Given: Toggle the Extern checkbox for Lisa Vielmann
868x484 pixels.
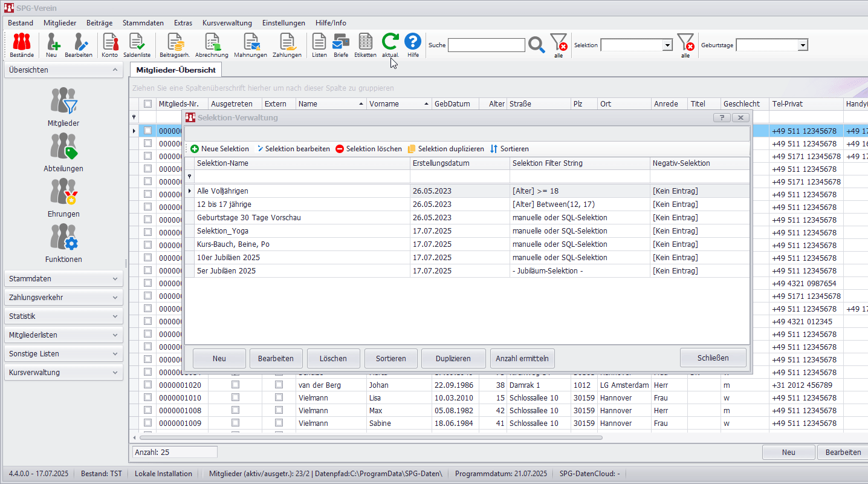Looking at the screenshot, I should coord(279,397).
